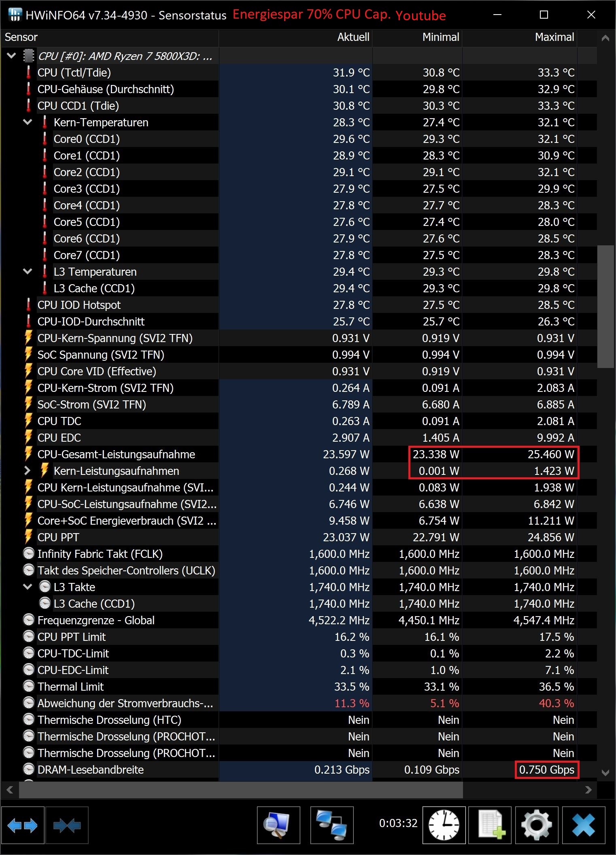Viewport: 616px width, 855px height.
Task: Click the clock reset timer button
Action: tap(444, 825)
